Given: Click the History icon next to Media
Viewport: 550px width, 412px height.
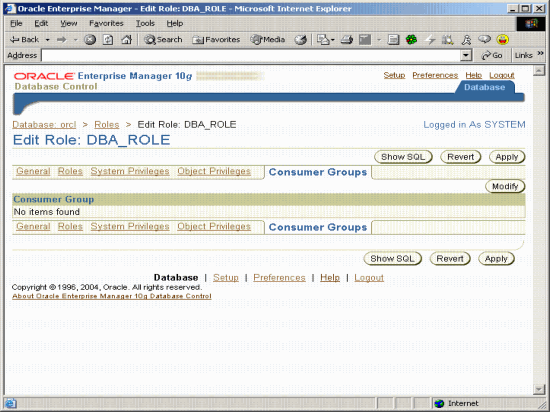Looking at the screenshot, I should point(301,40).
